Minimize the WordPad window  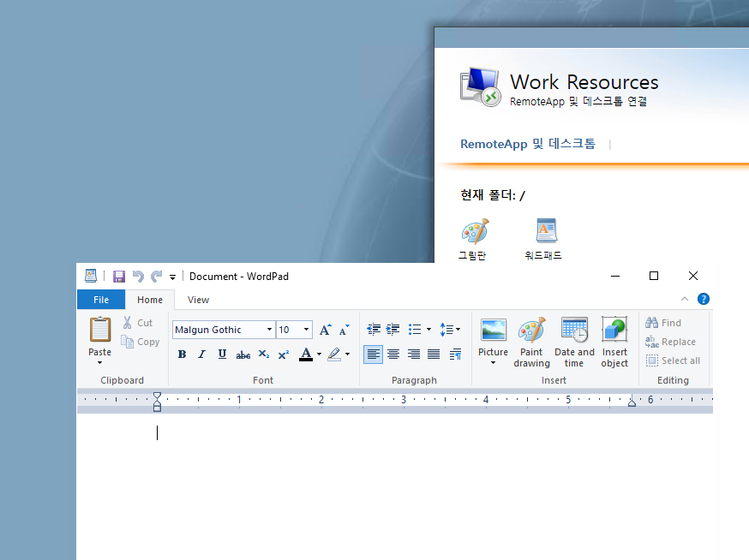pyautogui.click(x=615, y=276)
